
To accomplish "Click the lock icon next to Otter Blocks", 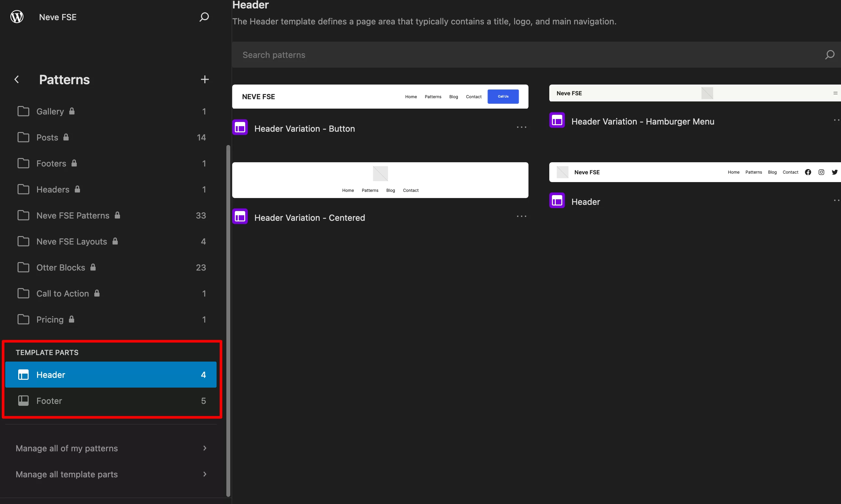I will click(93, 267).
